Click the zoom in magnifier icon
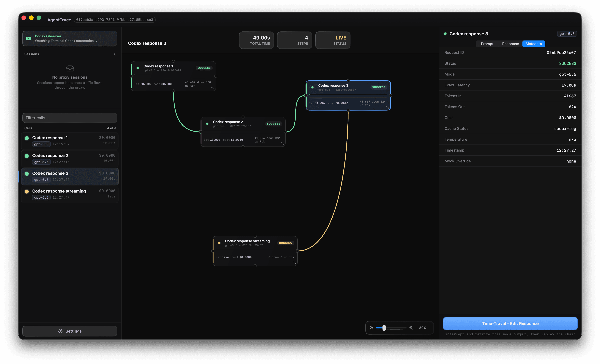Screen dimensions: 600x364 point(411,328)
